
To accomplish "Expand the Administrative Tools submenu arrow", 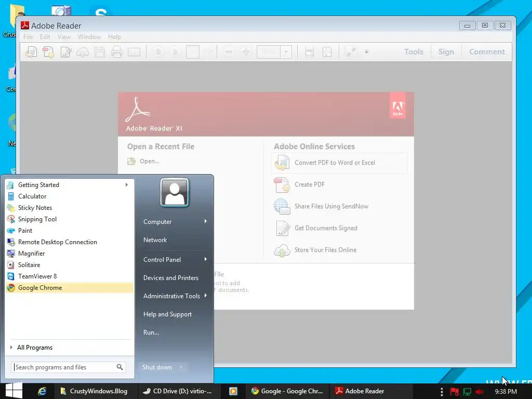I will [205, 296].
